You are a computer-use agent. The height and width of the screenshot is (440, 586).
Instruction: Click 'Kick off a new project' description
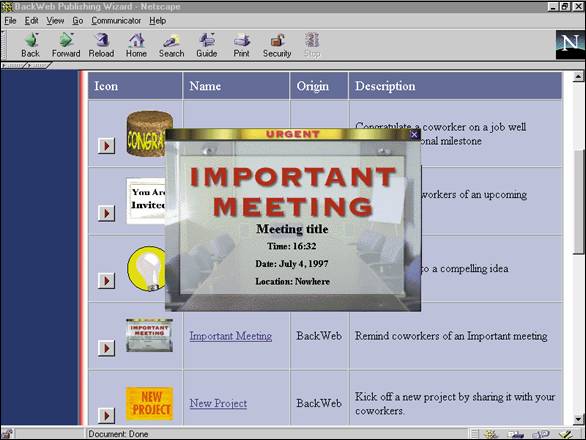point(455,403)
